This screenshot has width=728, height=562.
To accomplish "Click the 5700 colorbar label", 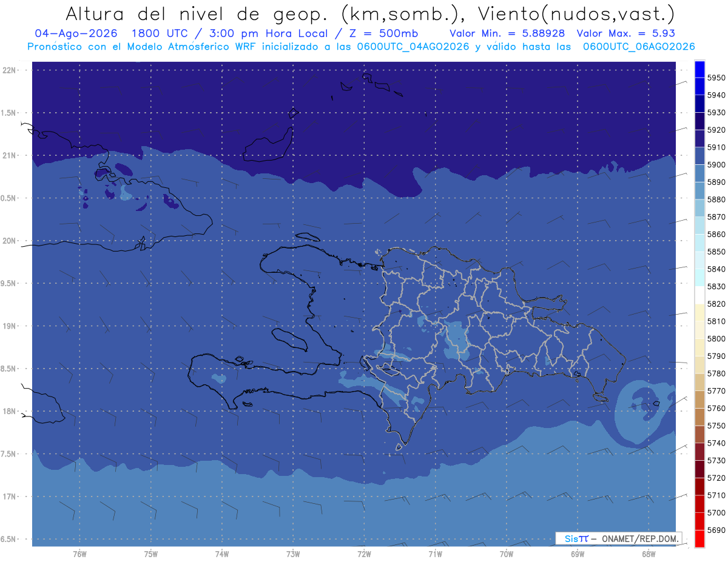I will (x=716, y=512).
